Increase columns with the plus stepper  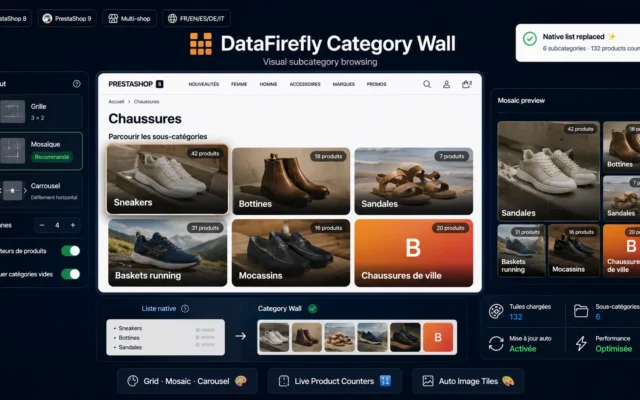(73, 225)
